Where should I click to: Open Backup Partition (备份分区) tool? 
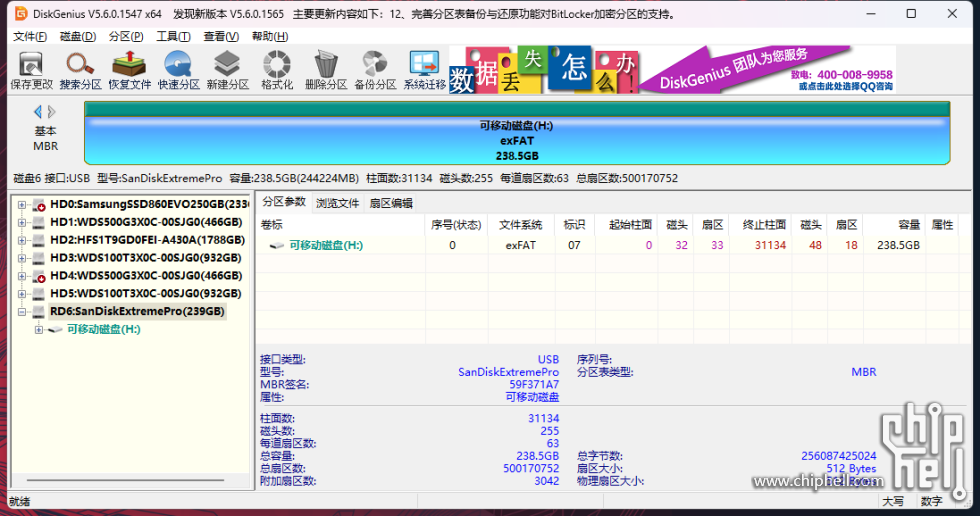pos(375,71)
